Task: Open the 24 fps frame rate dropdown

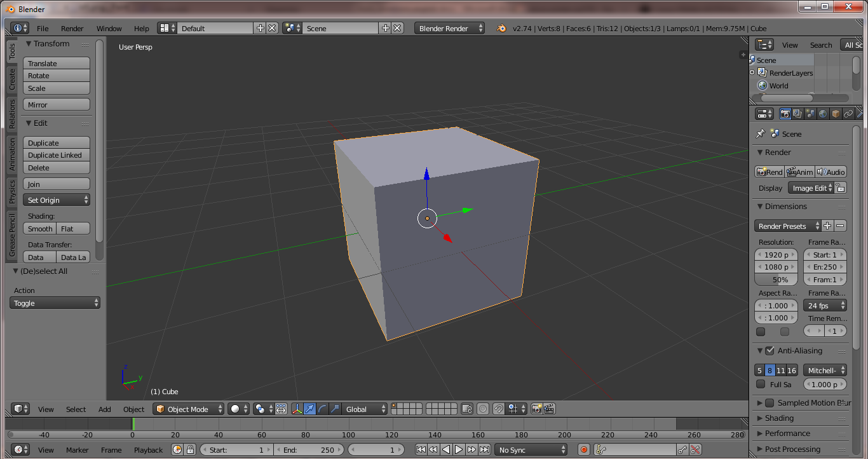Action: pyautogui.click(x=825, y=305)
